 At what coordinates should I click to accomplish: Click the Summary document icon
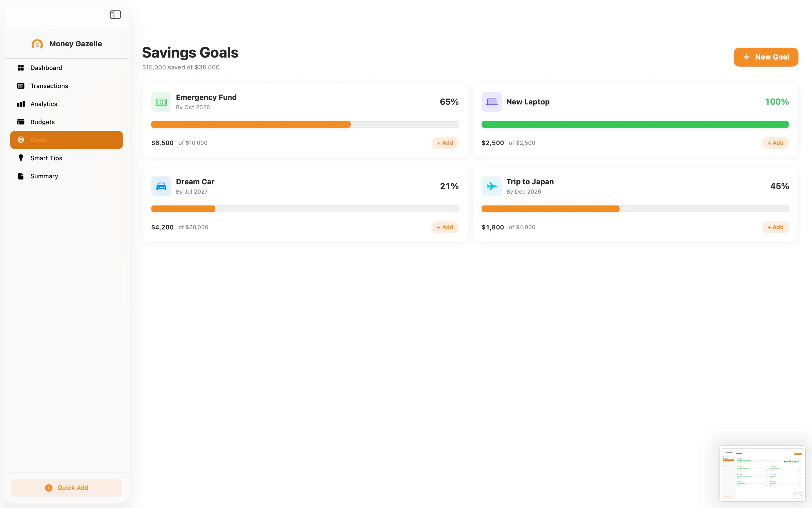point(21,176)
